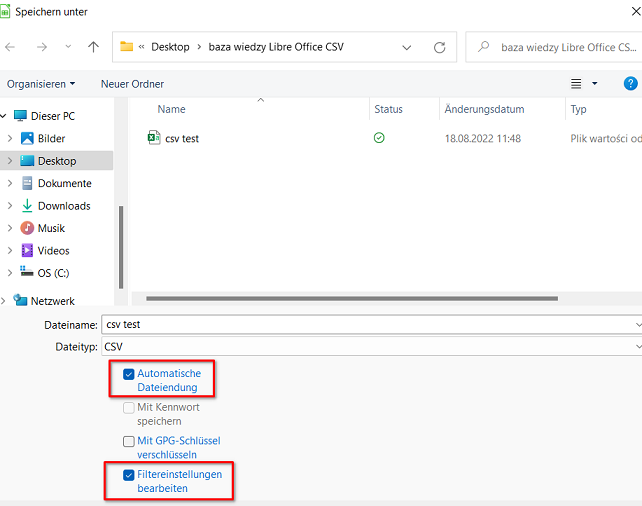Refresh the current folder view
642x506 pixels.
(x=439, y=47)
